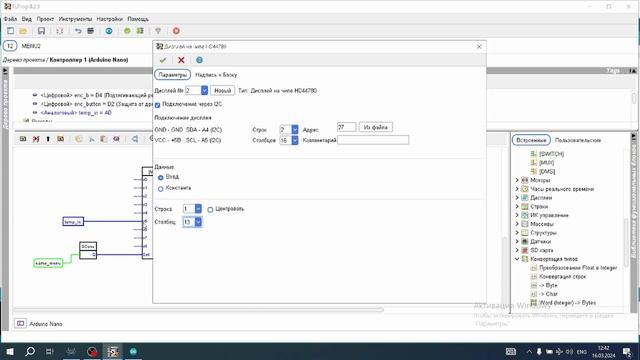Confirm dialog with the green checkmark
640x360 pixels.
pos(163,60)
